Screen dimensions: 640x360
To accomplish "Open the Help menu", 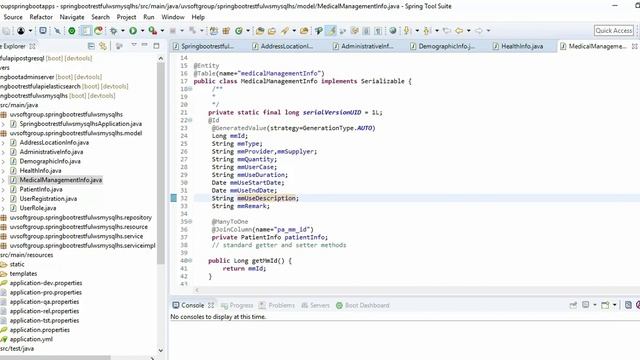I will tap(198, 17).
